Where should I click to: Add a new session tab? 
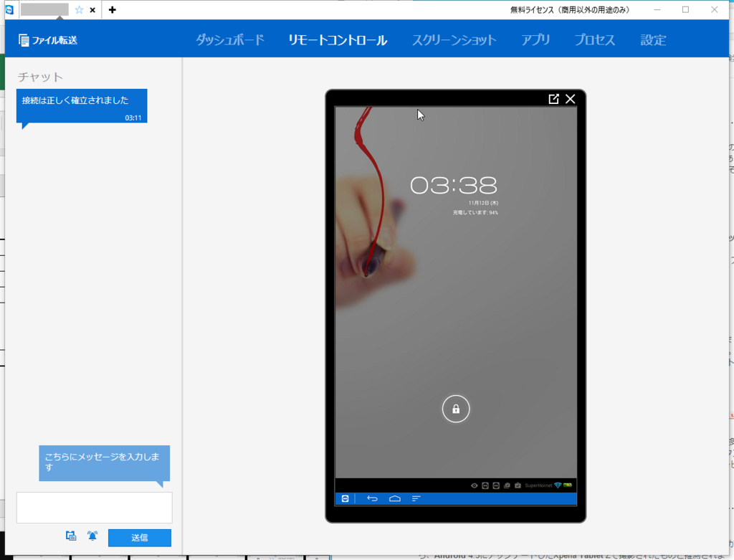click(113, 10)
